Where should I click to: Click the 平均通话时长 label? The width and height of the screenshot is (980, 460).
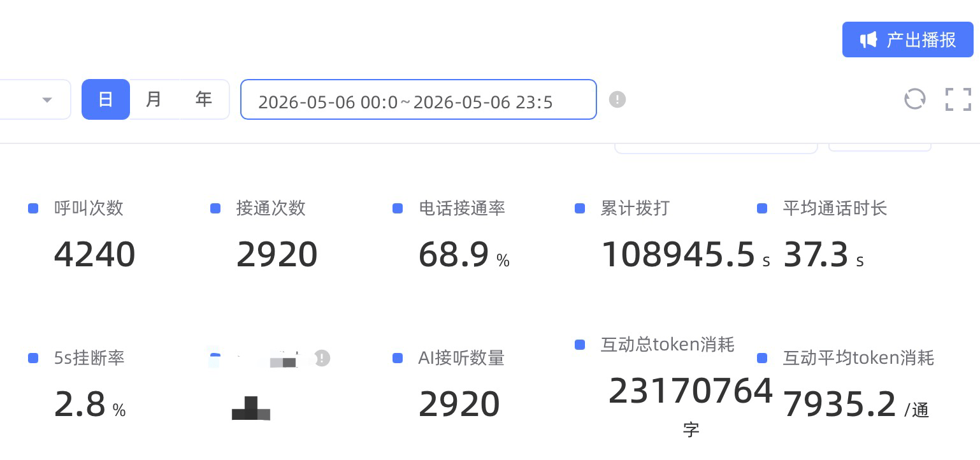835,208
